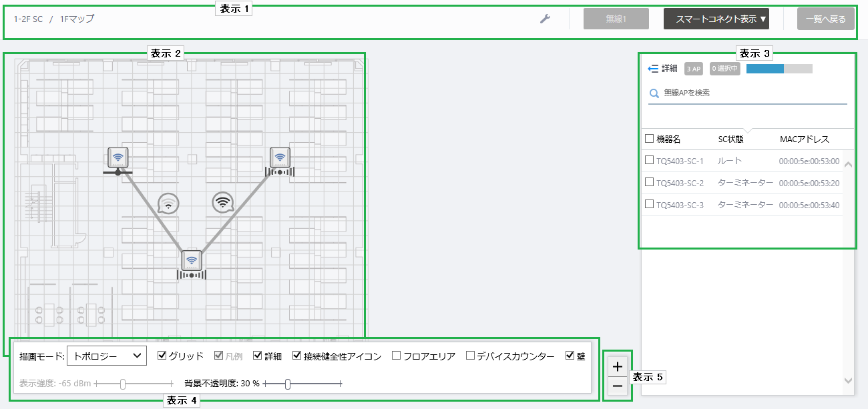Click the right link health Wi-Fi bubble icon
This screenshot has height=409, width=868.
coord(223,202)
